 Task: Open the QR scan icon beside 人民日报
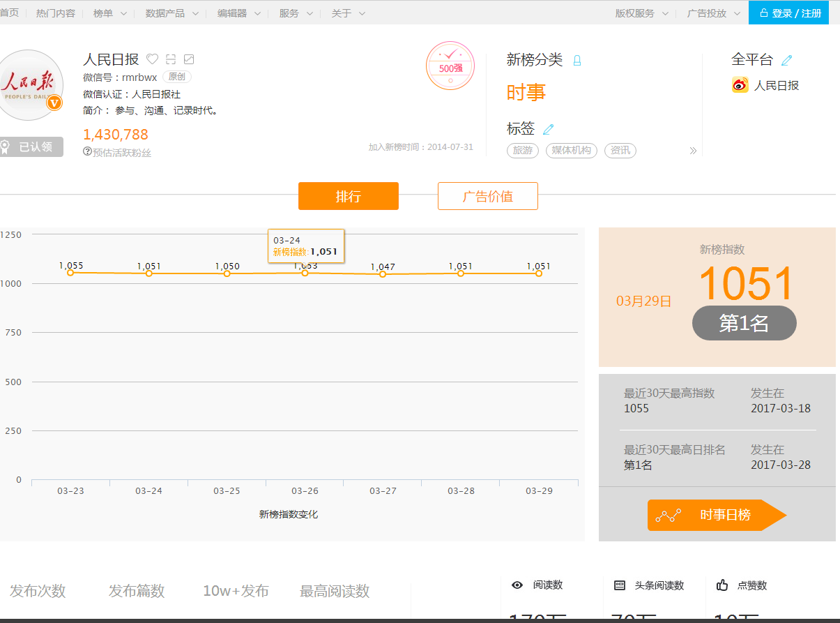point(171,59)
